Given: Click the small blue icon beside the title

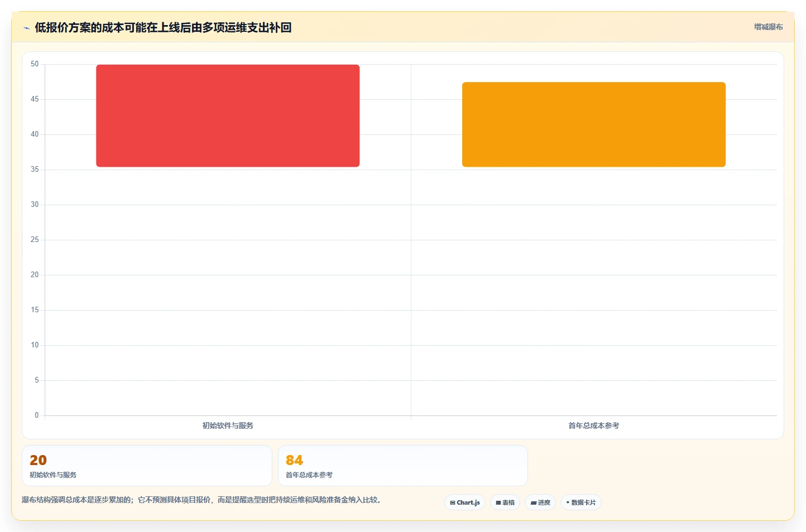Looking at the screenshot, I should (26, 28).
